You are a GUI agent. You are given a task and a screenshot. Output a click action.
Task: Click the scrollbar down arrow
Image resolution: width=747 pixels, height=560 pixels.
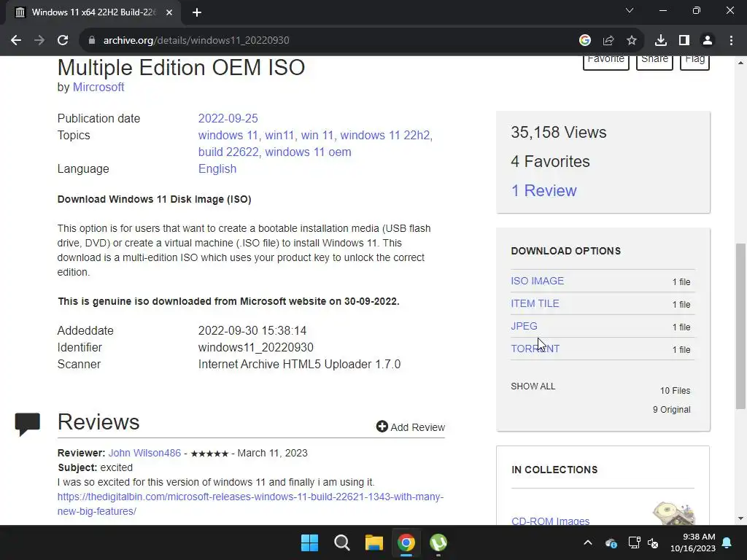pyautogui.click(x=740, y=518)
